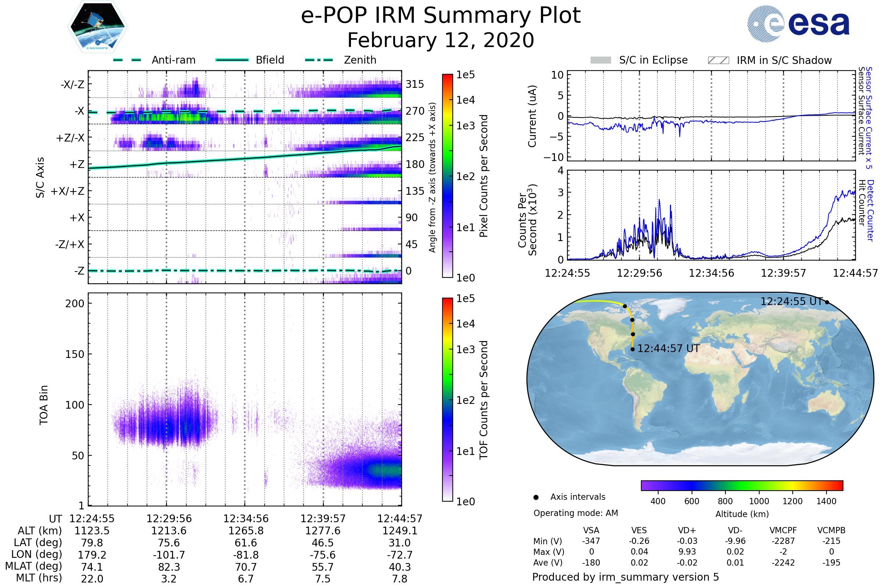This screenshot has height=588, width=882.
Task: Click the S/C in Eclipse gray legend patch
Action: pyautogui.click(x=601, y=60)
